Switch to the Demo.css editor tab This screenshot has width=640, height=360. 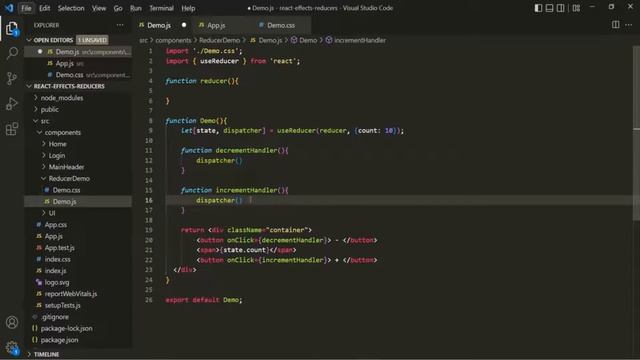pyautogui.click(x=281, y=25)
